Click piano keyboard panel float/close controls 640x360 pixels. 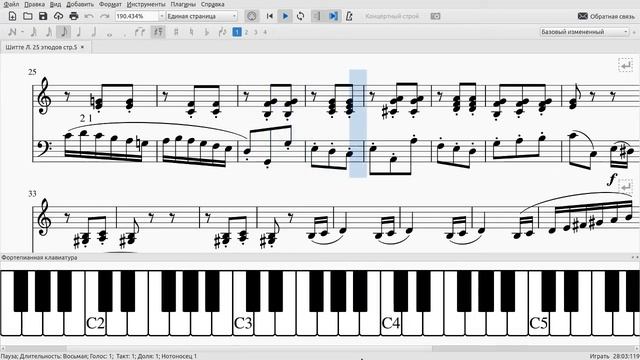point(635,258)
